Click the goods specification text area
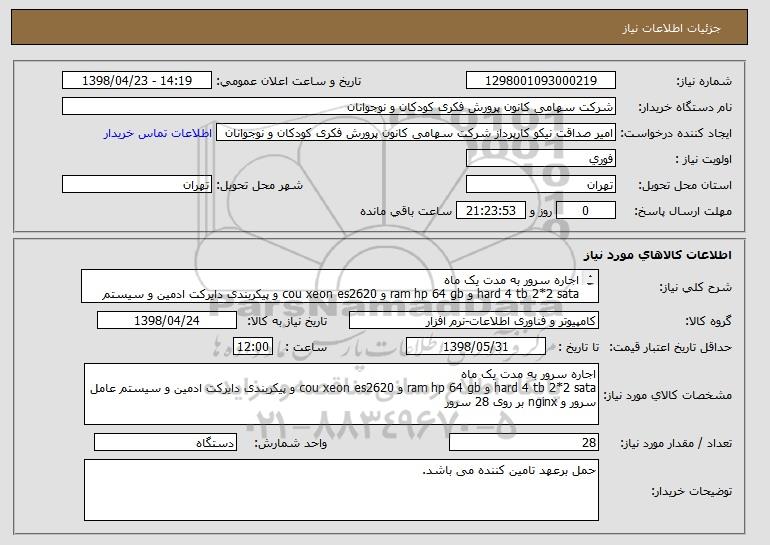This screenshot has width=770, height=545. pyautogui.click(x=341, y=394)
